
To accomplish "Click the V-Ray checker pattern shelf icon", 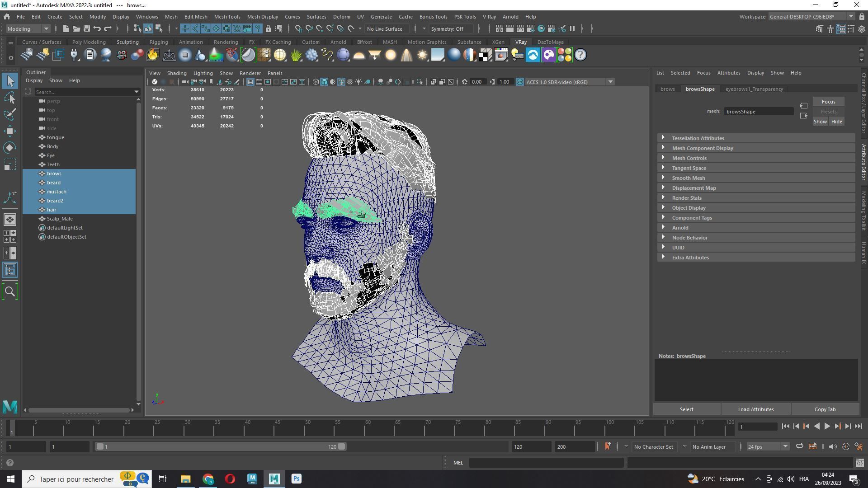I will 486,55.
